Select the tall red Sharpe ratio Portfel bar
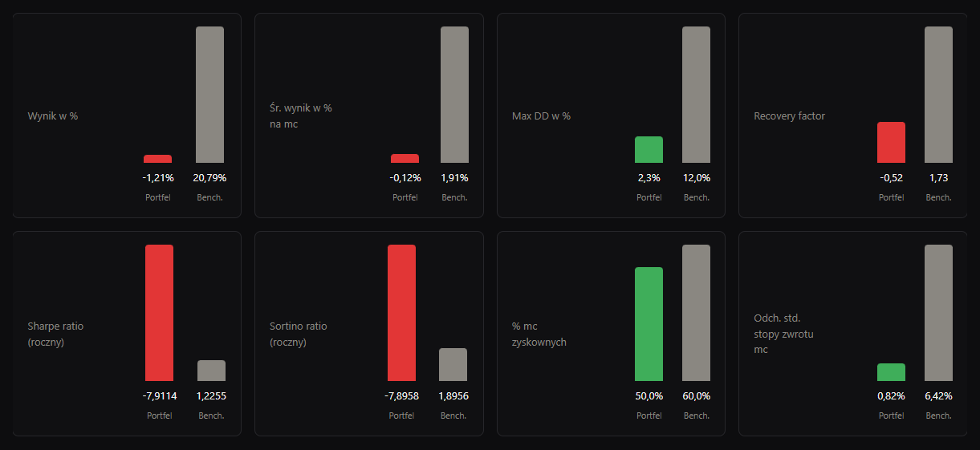 (159, 313)
